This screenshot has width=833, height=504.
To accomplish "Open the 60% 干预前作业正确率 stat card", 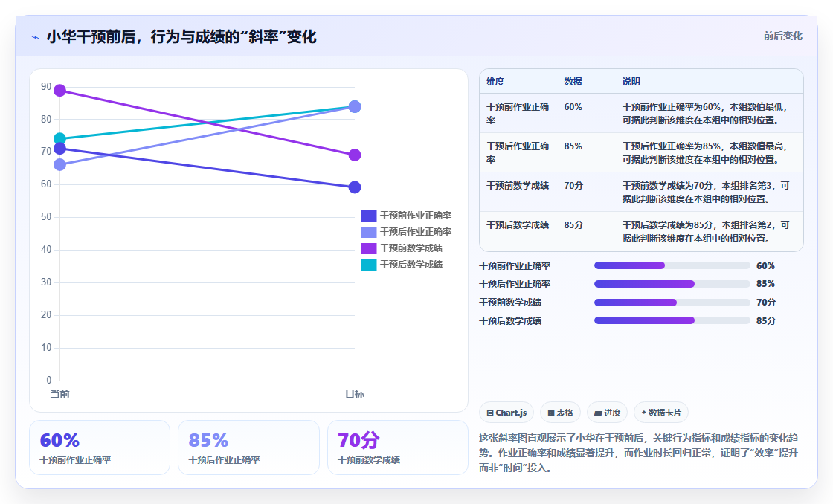I will 100,448.
